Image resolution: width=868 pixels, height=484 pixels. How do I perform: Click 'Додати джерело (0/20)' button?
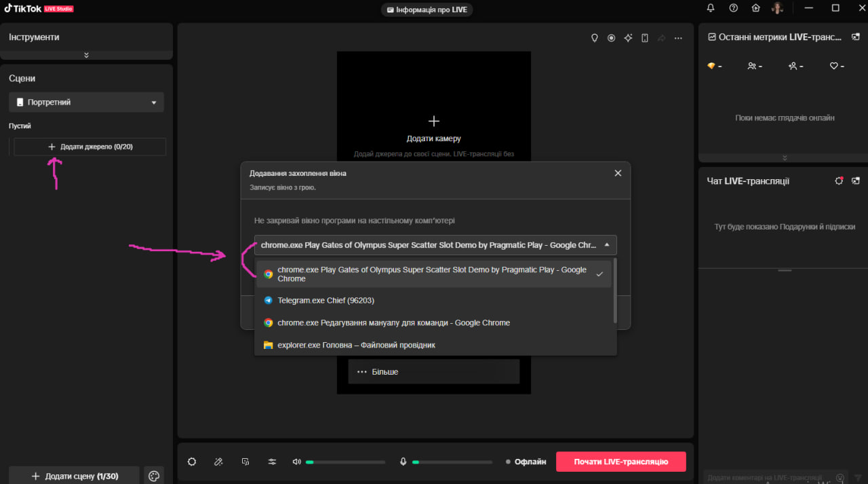pyautogui.click(x=90, y=147)
